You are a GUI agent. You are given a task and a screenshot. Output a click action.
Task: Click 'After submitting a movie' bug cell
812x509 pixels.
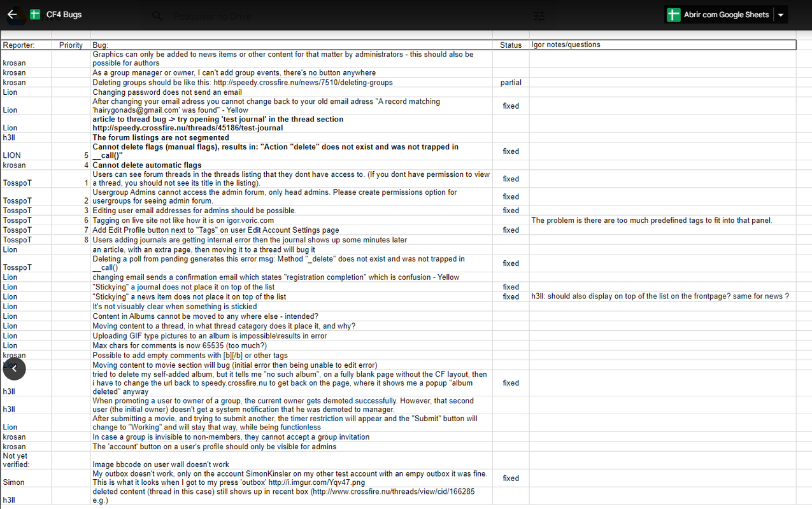coord(292,423)
